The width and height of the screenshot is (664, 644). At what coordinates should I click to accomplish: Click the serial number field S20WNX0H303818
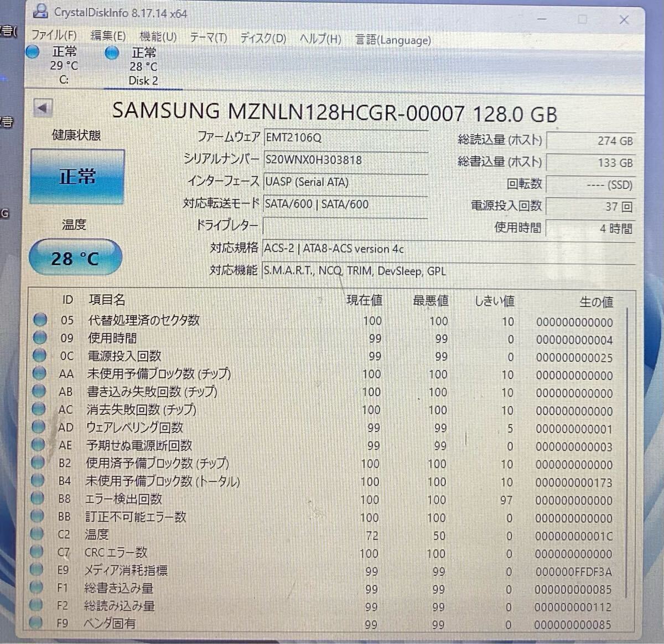346,160
